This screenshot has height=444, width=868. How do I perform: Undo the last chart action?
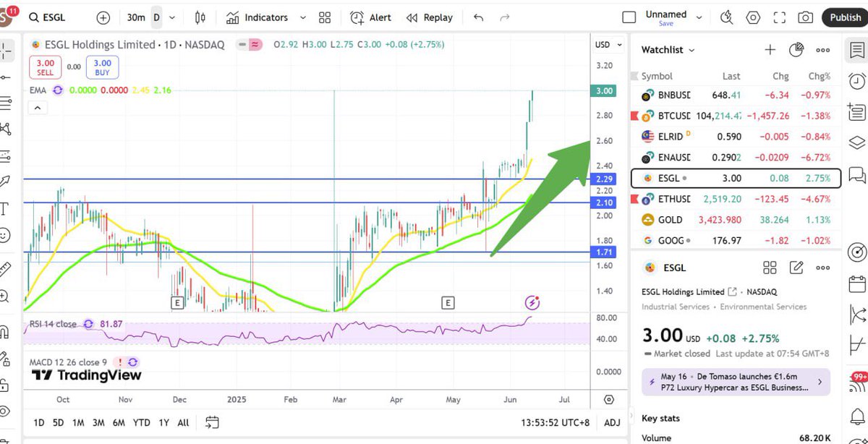[478, 17]
